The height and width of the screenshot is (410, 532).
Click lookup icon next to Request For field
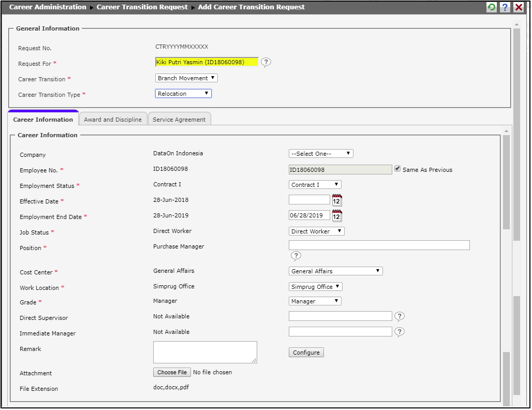[266, 63]
